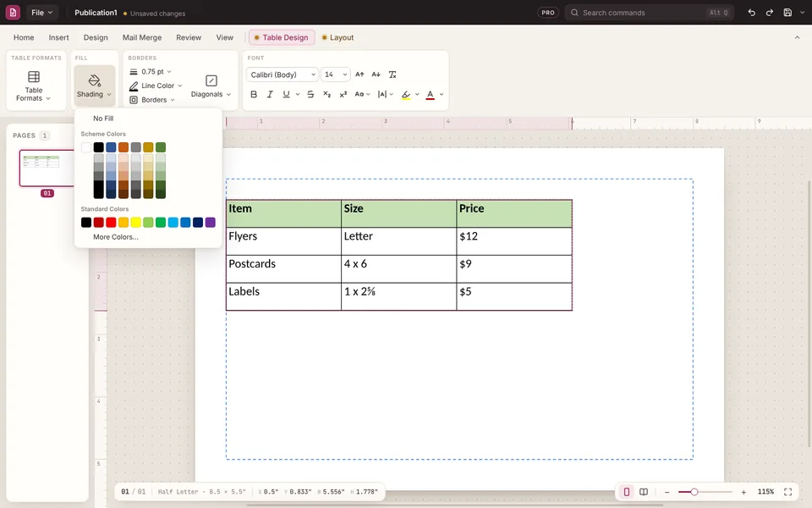Click the Line Color pen icon
Viewport: 812px width, 508px height.
pyautogui.click(x=134, y=86)
